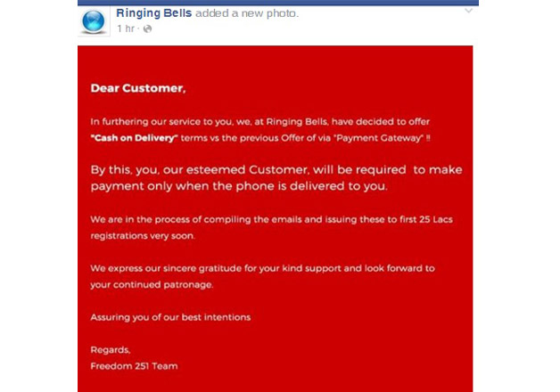
Task: Click the 'Regards,' text in photo
Action: click(x=111, y=350)
